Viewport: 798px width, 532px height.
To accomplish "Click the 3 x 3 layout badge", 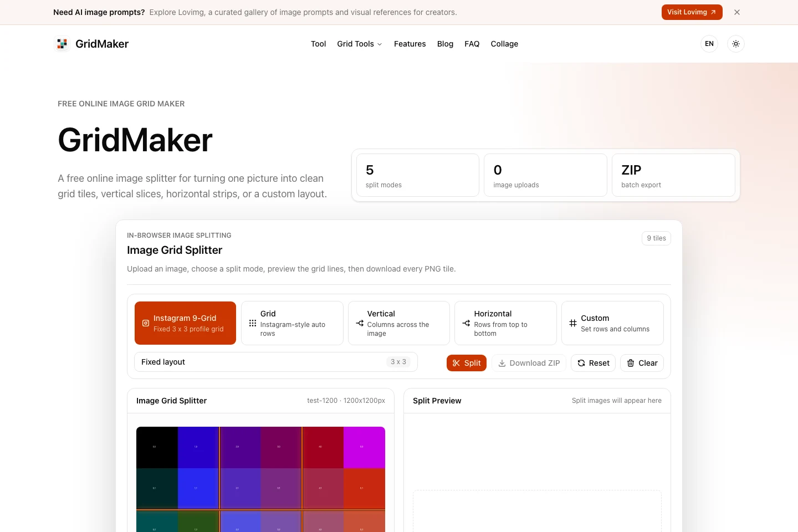I will point(398,362).
